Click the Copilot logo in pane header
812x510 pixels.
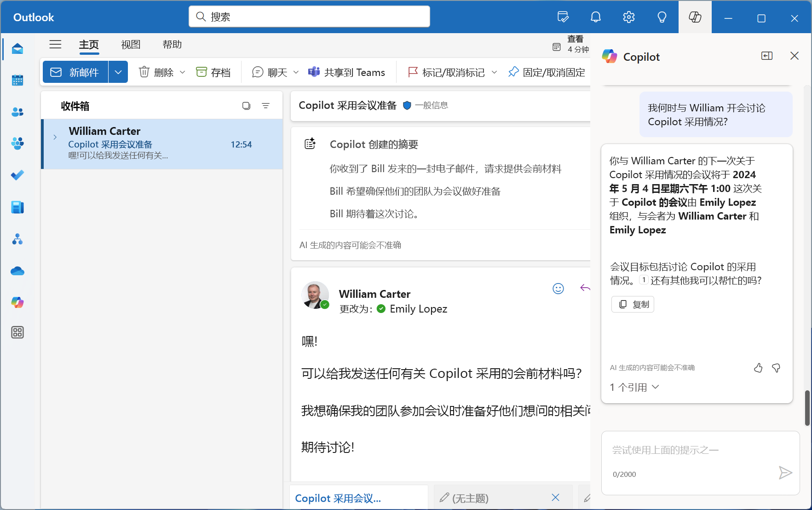(x=610, y=56)
